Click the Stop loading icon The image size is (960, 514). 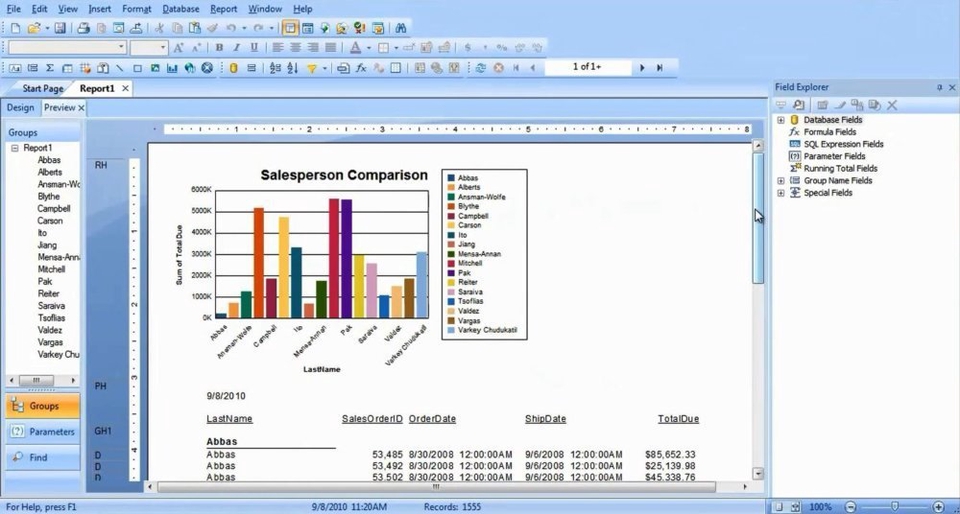point(498,68)
